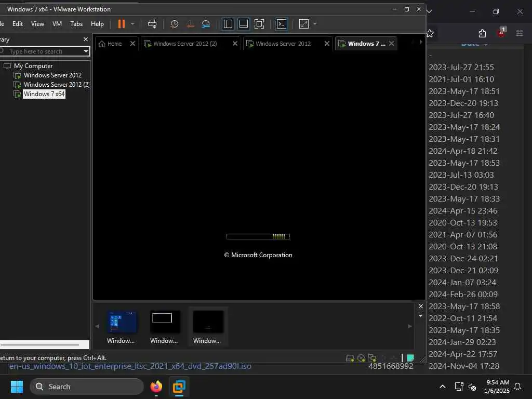Open the power options dropdown arrow
The image size is (532, 399).
(x=132, y=24)
